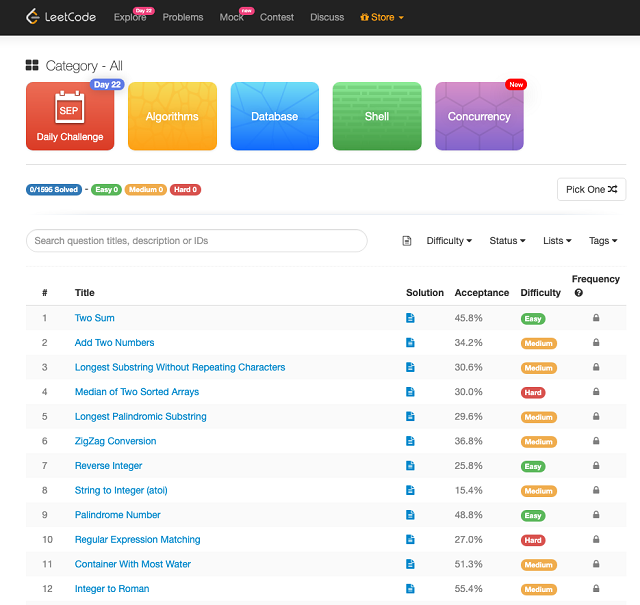Viewport: 640px width, 605px height.
Task: Click the Frequency help question-mark icon
Action: pos(578,293)
